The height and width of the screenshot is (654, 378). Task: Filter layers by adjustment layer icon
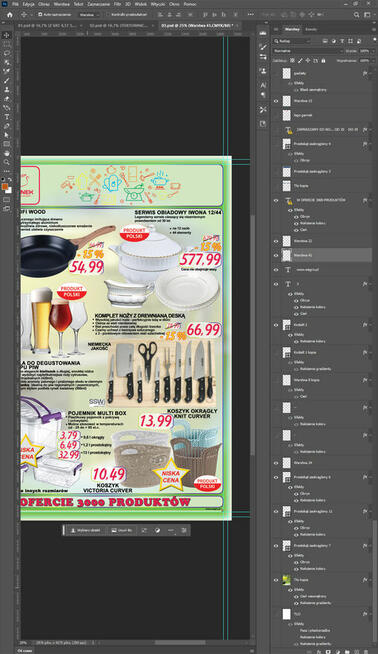point(333,41)
